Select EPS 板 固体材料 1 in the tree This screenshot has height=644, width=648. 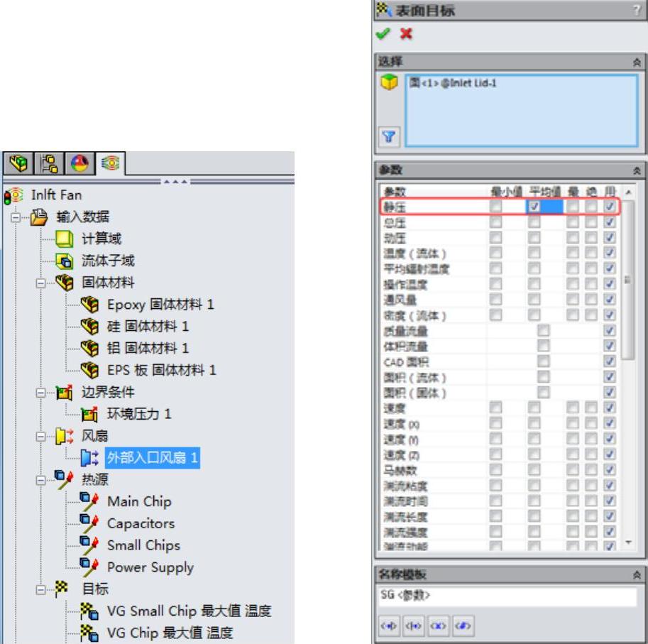[x=162, y=370]
